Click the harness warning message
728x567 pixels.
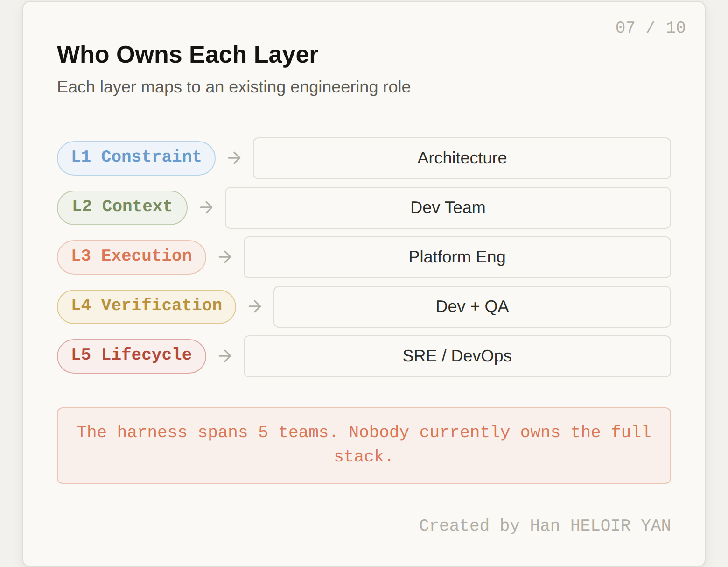coord(364,444)
